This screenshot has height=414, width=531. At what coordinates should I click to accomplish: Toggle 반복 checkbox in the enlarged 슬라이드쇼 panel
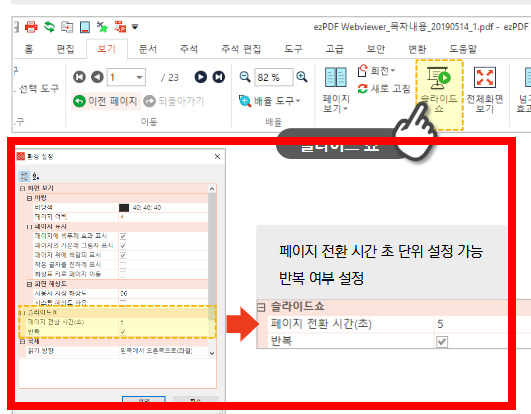click(442, 342)
